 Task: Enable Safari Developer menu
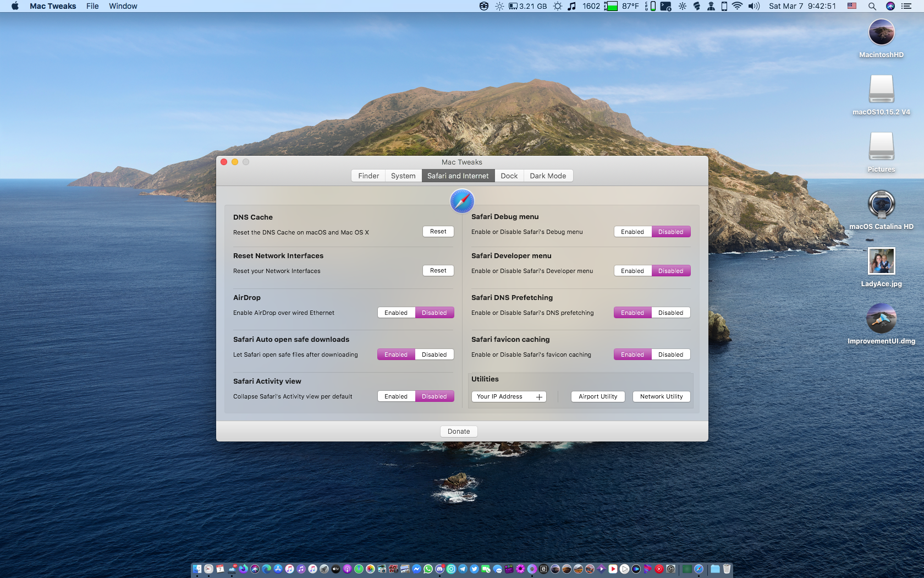click(632, 271)
